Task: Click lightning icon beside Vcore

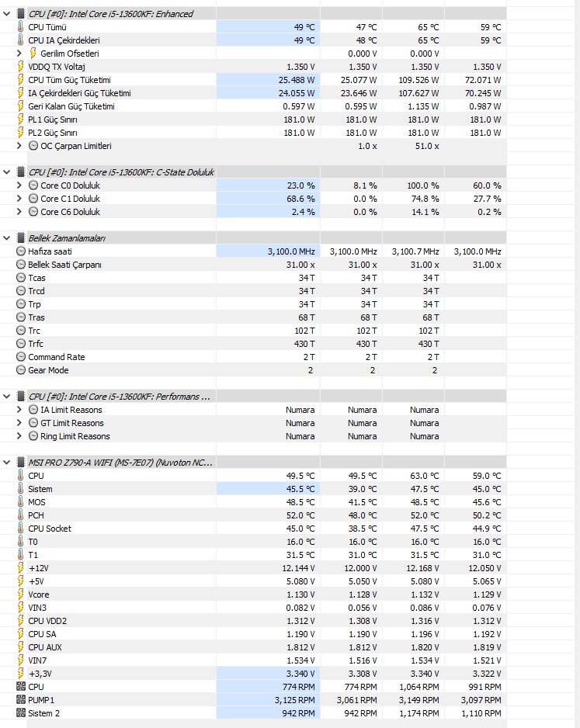Action: click(20, 595)
